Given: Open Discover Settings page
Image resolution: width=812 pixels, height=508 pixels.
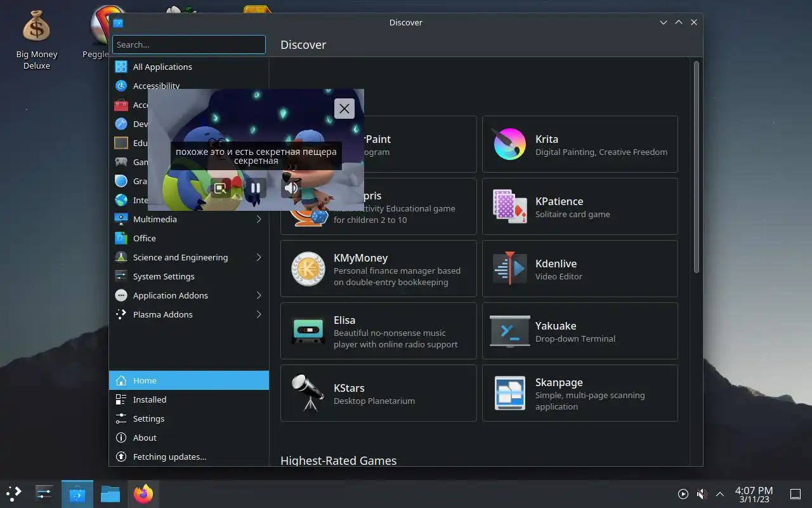Looking at the screenshot, I should (x=189, y=418).
